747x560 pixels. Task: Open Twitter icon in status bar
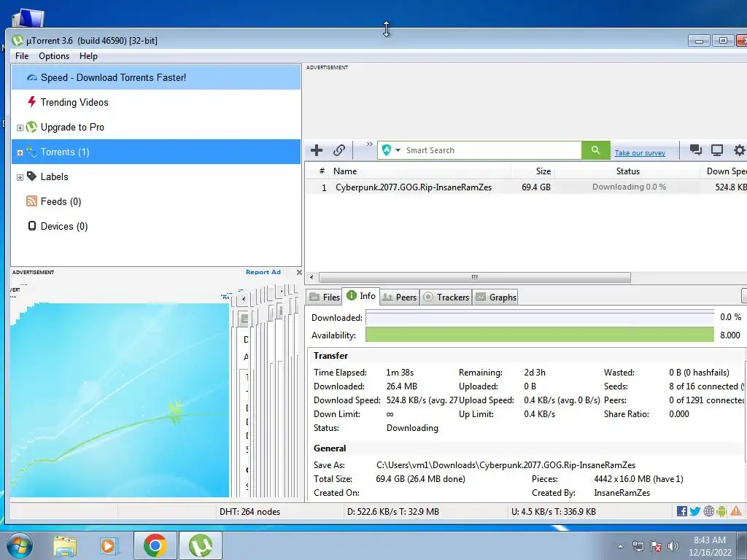(695, 511)
